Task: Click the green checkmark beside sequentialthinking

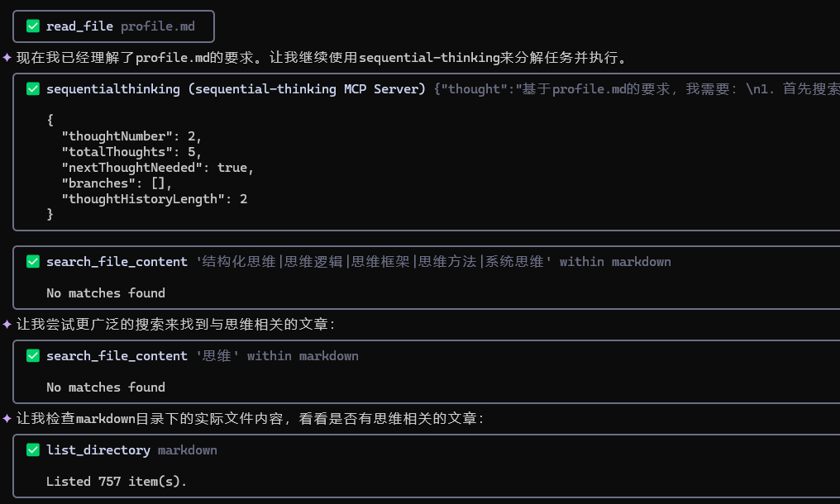Action: pos(33,89)
